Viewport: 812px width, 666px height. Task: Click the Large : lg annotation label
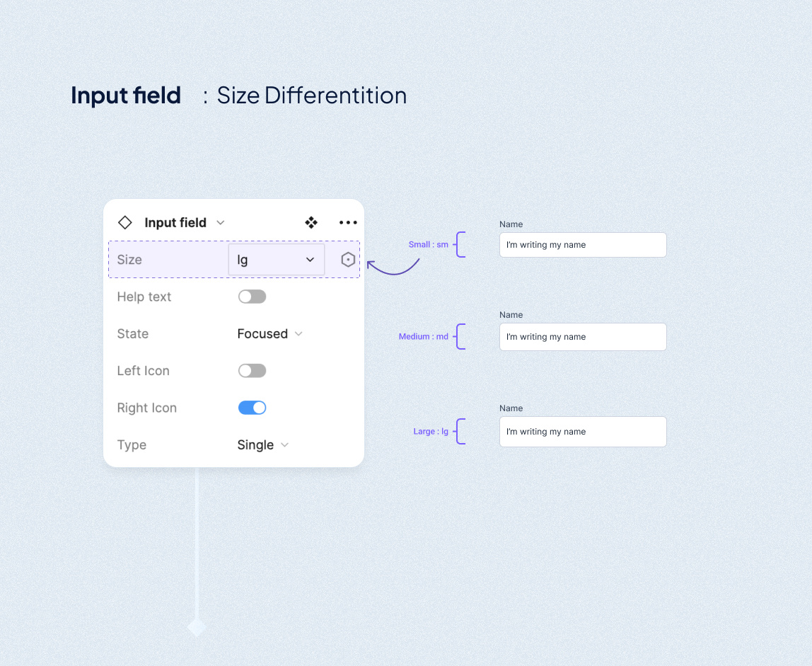point(430,431)
